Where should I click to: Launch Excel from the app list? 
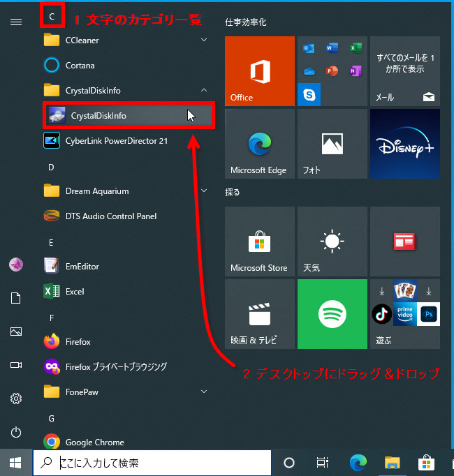pyautogui.click(x=74, y=291)
